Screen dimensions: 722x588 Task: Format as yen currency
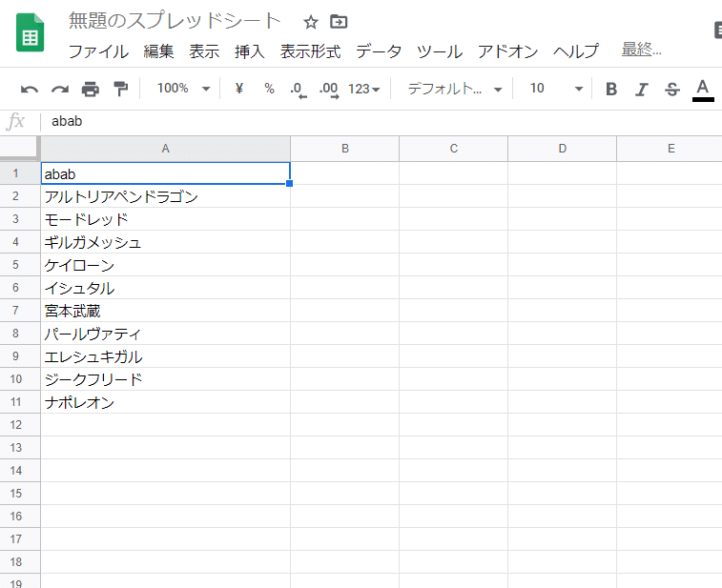[x=239, y=88]
